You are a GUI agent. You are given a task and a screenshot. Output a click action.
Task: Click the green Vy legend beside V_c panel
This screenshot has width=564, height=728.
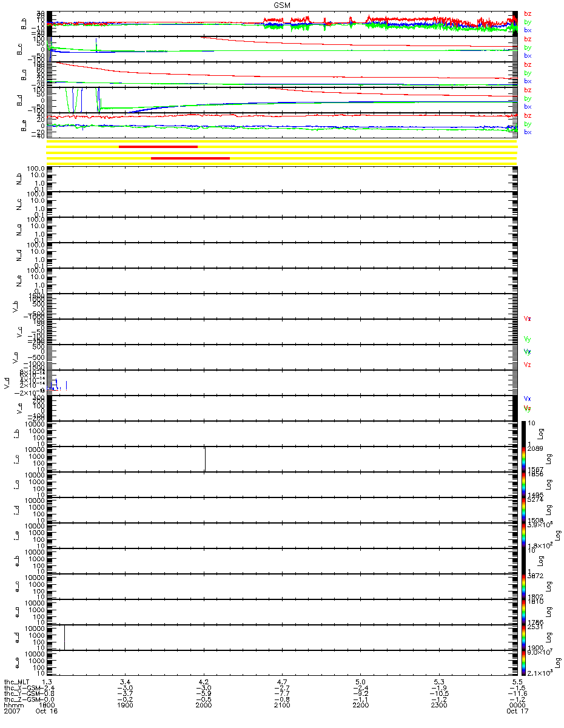tap(528, 339)
